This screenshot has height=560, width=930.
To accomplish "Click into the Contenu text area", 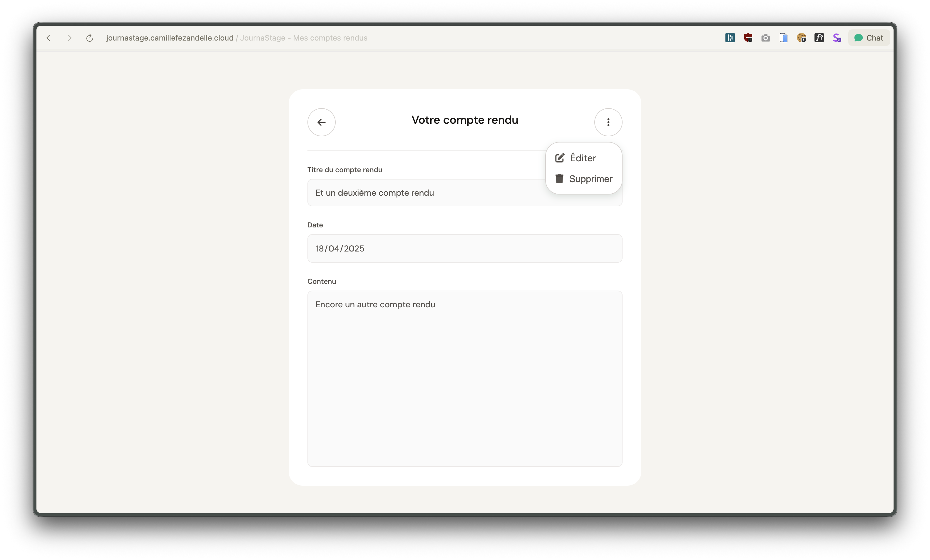I will coord(464,378).
